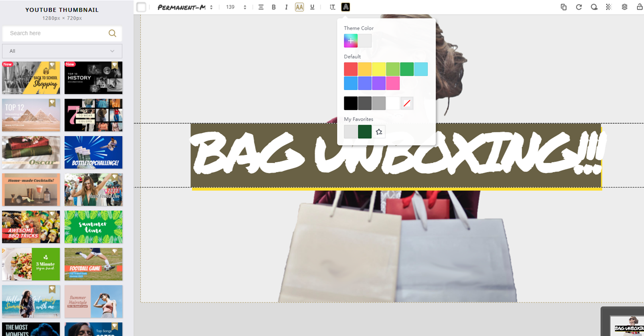Image resolution: width=644 pixels, height=336 pixels.
Task: Open the text alignment options
Action: [261, 7]
